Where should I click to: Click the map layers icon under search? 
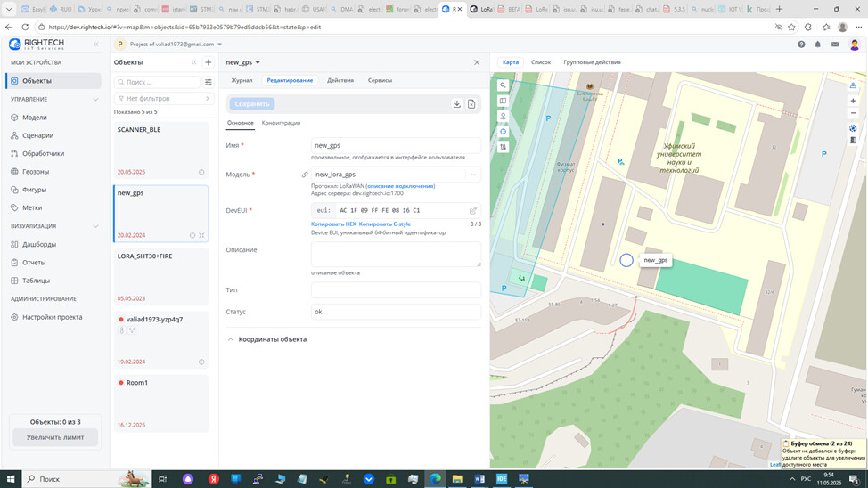tap(503, 101)
